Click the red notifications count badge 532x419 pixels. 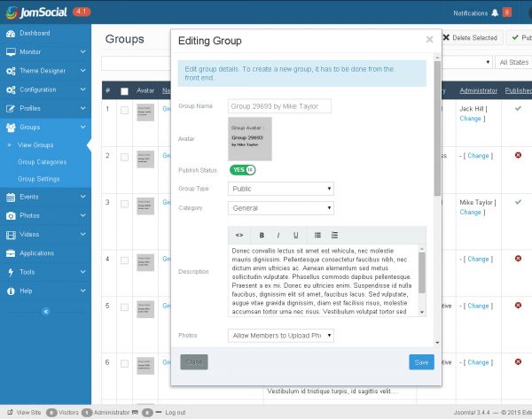click(507, 12)
